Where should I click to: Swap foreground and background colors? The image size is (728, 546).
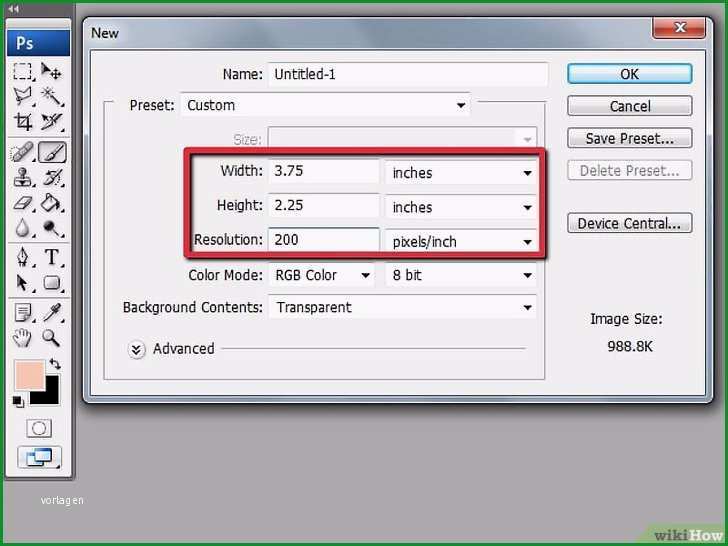pos(55,363)
